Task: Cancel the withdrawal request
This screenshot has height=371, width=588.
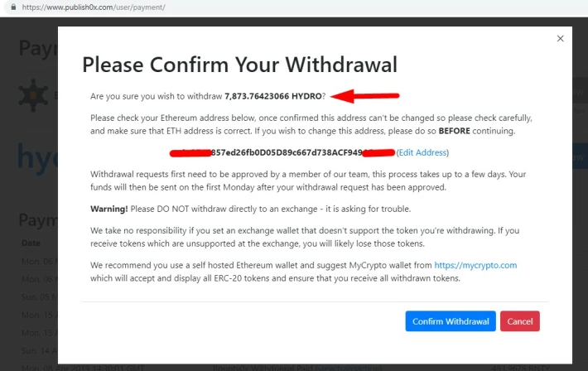Action: coord(520,321)
